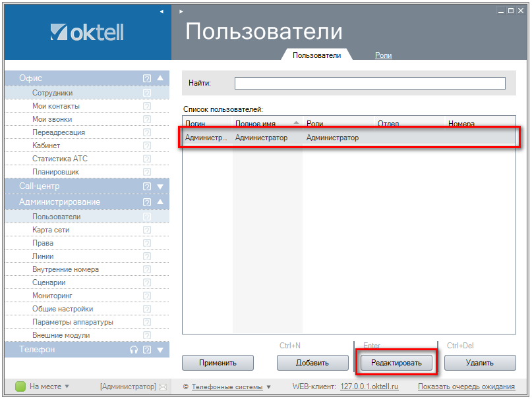Viewport: 532px width, 399px height.
Task: Click help icon beside Мониторинг
Action: click(x=147, y=296)
